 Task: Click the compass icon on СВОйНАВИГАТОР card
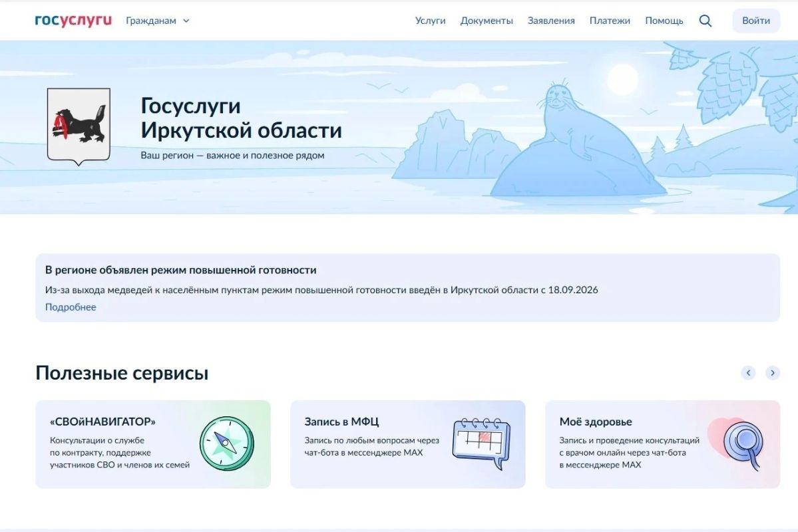pos(226,444)
